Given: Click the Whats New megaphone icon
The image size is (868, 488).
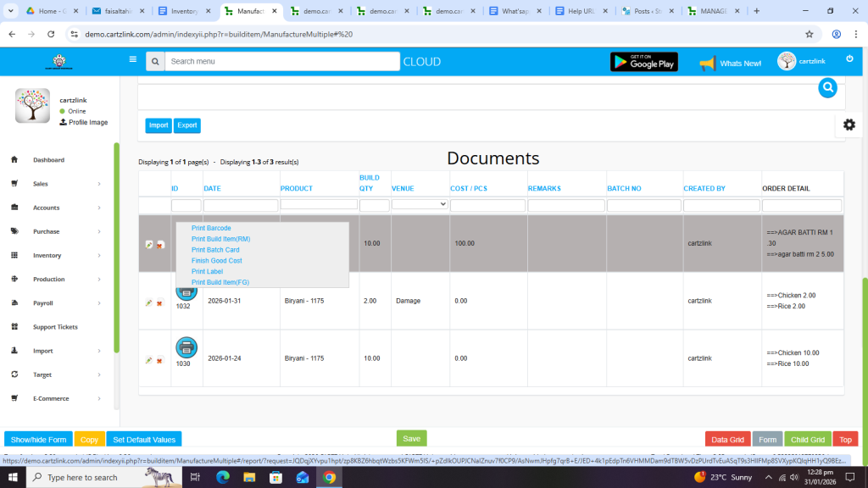Looking at the screenshot, I should pyautogui.click(x=708, y=63).
